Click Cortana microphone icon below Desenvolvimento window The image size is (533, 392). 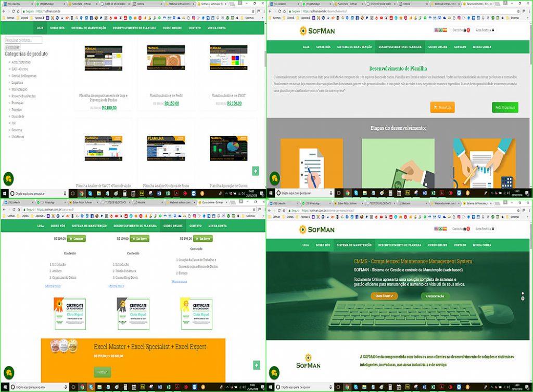[x=331, y=193]
